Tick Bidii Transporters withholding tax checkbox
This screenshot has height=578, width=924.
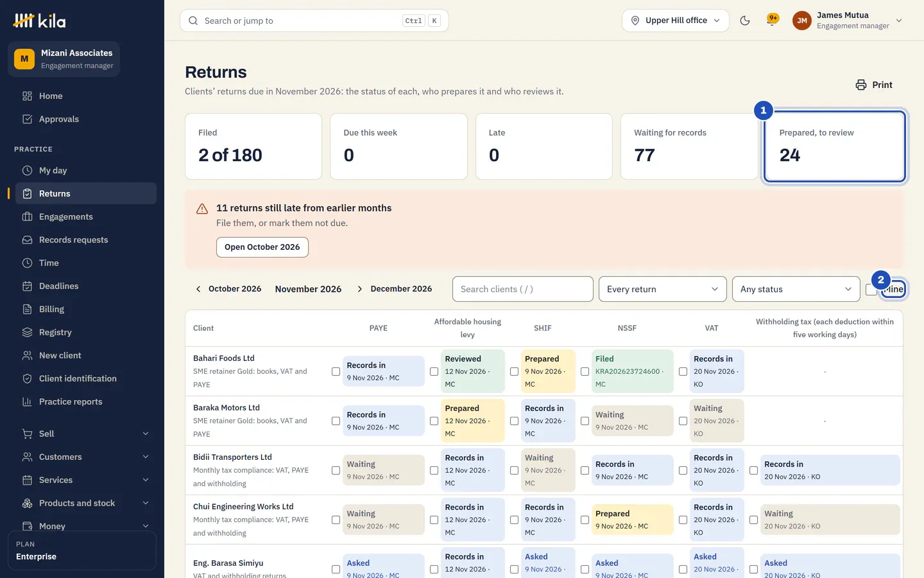point(753,470)
